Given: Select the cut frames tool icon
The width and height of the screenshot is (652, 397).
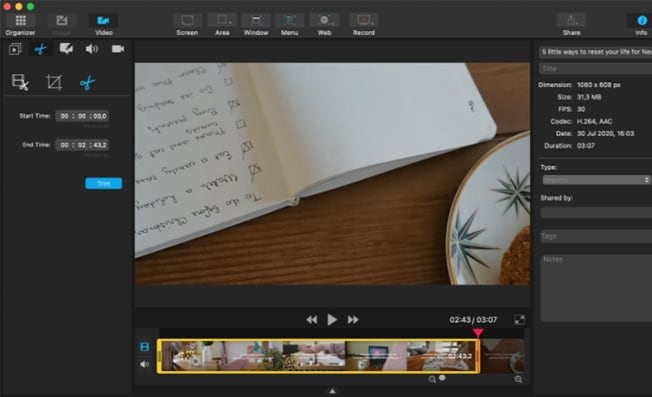Looking at the screenshot, I should click(x=20, y=82).
